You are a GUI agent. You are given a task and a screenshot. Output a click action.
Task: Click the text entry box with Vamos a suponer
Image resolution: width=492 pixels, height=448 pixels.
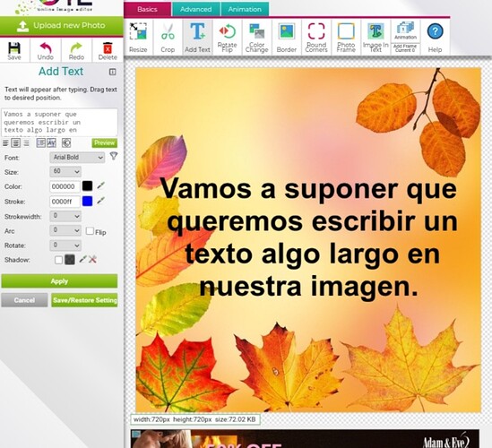59,123
